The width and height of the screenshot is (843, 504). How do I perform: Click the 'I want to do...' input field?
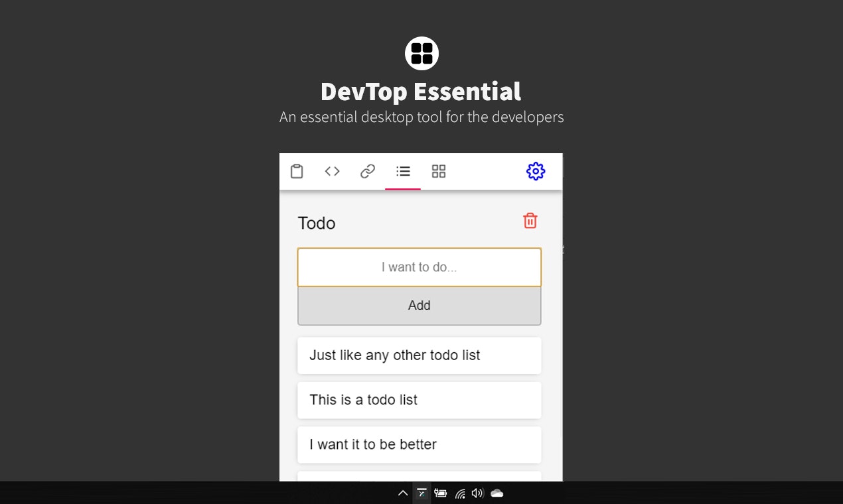coord(420,267)
